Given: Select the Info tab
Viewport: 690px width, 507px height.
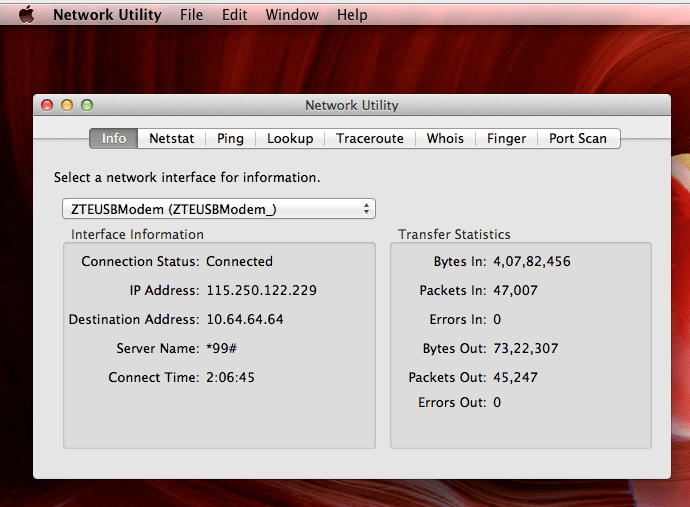Looking at the screenshot, I should (x=114, y=139).
